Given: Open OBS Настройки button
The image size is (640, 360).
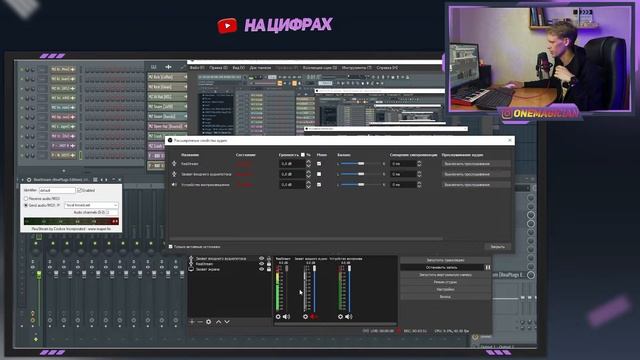Looking at the screenshot, I should pyautogui.click(x=445, y=289).
